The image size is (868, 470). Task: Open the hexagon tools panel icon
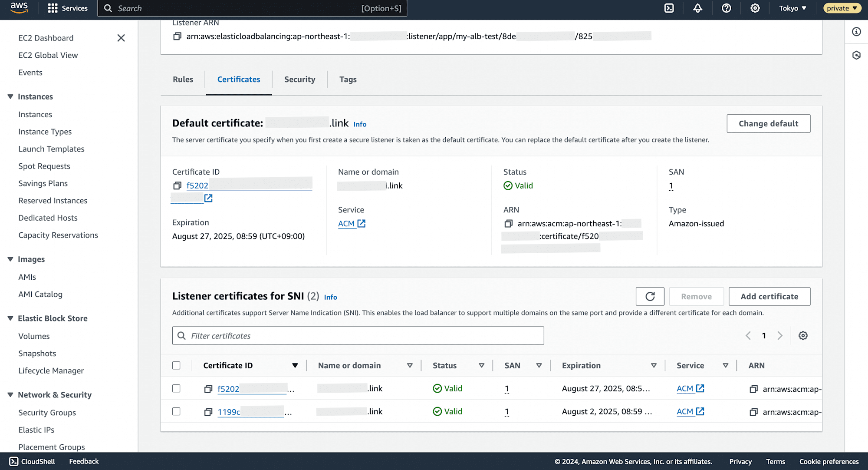[856, 55]
